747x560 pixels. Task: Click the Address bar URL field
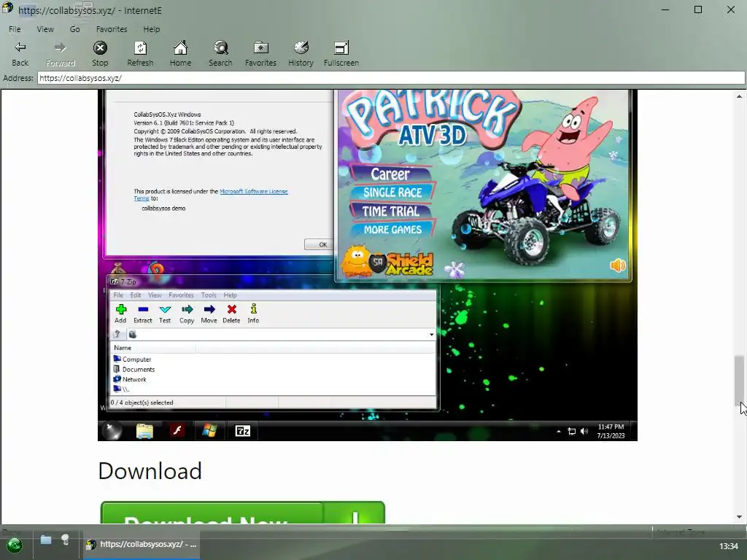tap(391, 77)
